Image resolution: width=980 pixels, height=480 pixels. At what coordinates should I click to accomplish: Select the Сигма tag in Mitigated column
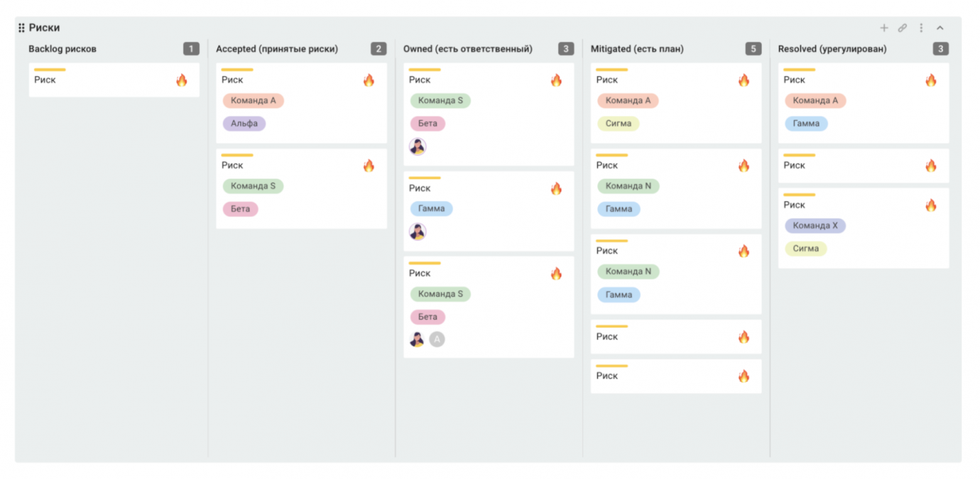pos(618,123)
